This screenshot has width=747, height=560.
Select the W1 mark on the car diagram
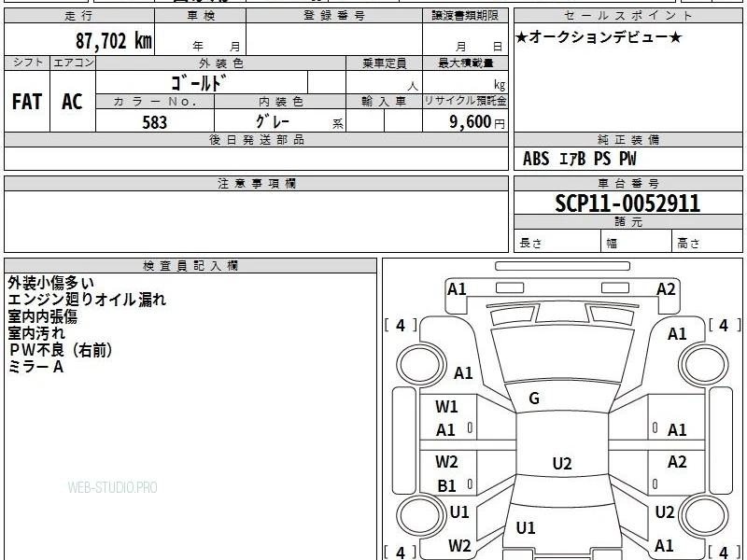pyautogui.click(x=446, y=407)
